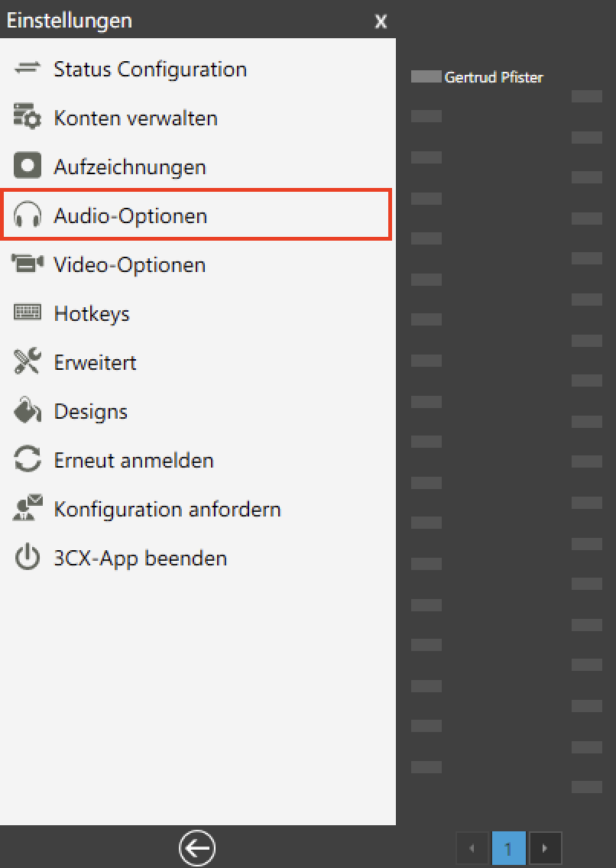Select the Konfiguration anfordern entry
616x868 pixels.
point(167,509)
